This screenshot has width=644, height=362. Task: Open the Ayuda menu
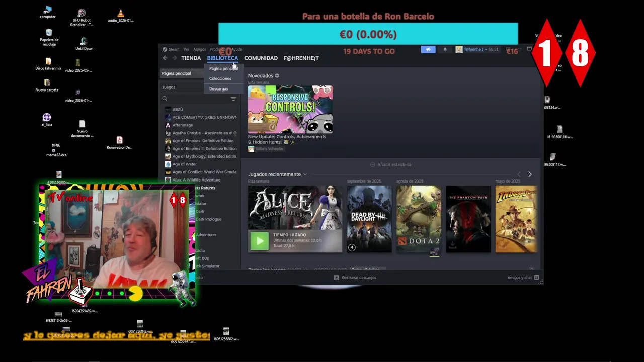(x=236, y=49)
